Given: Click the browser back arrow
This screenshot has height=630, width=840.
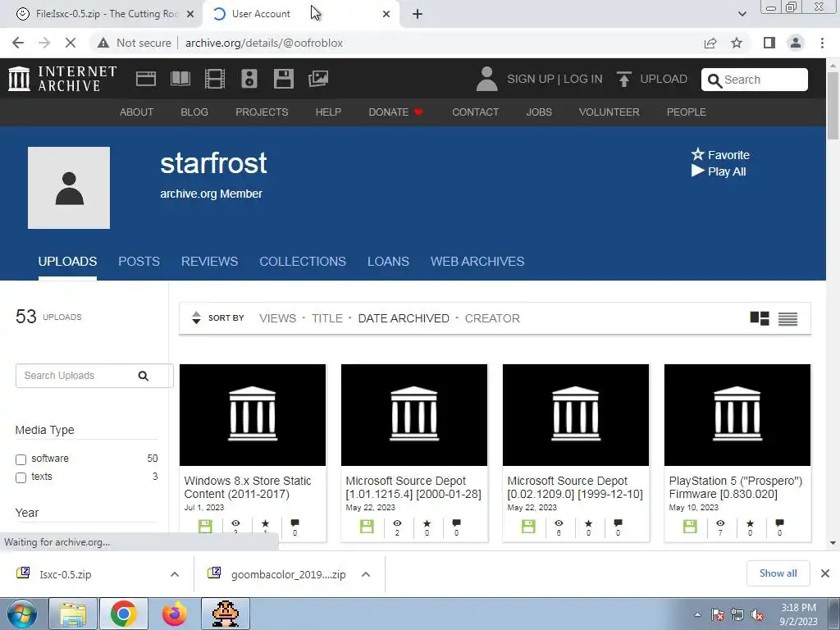Looking at the screenshot, I should 18,43.
